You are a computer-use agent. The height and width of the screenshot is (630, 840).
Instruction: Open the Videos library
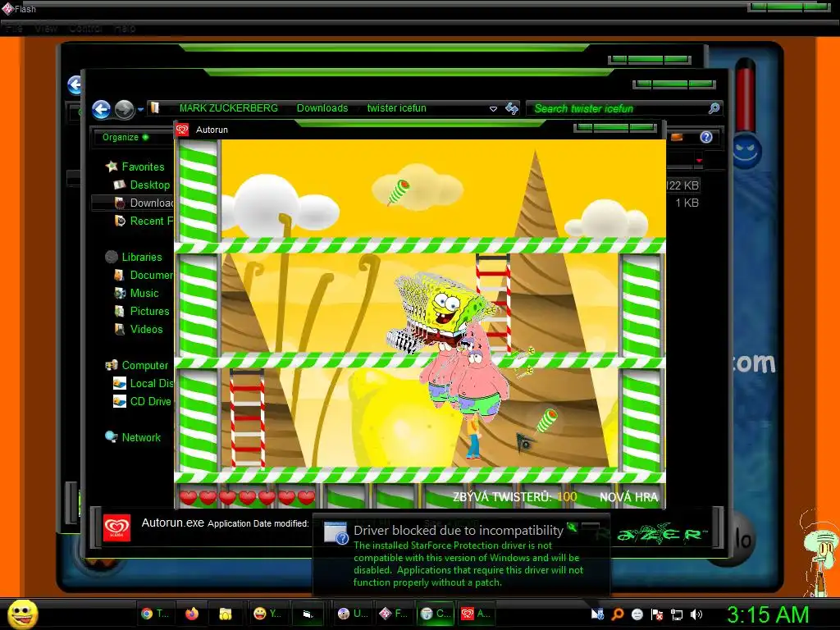coord(146,330)
